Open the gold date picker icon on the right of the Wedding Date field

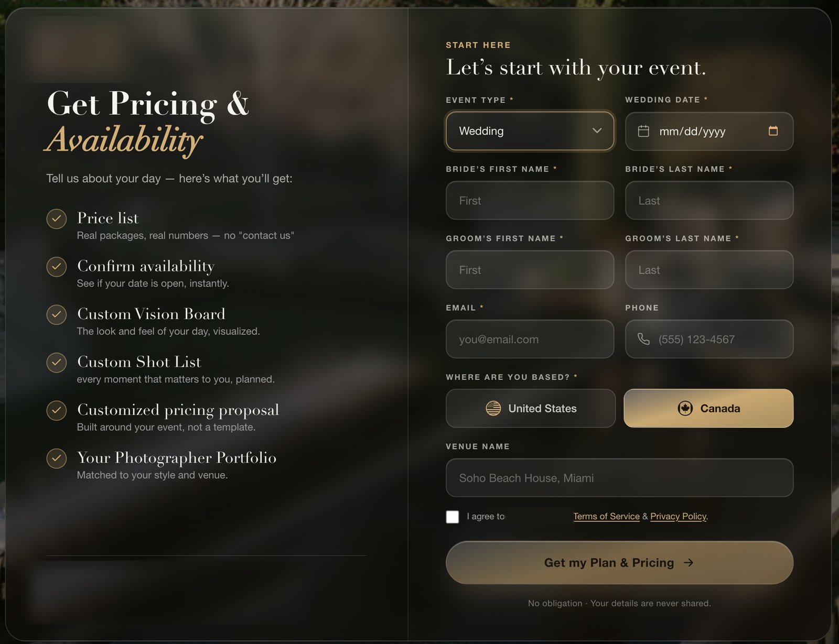[773, 131]
